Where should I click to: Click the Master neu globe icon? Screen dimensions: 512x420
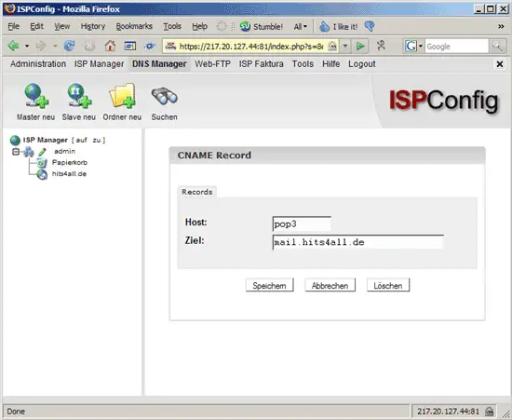(x=36, y=95)
